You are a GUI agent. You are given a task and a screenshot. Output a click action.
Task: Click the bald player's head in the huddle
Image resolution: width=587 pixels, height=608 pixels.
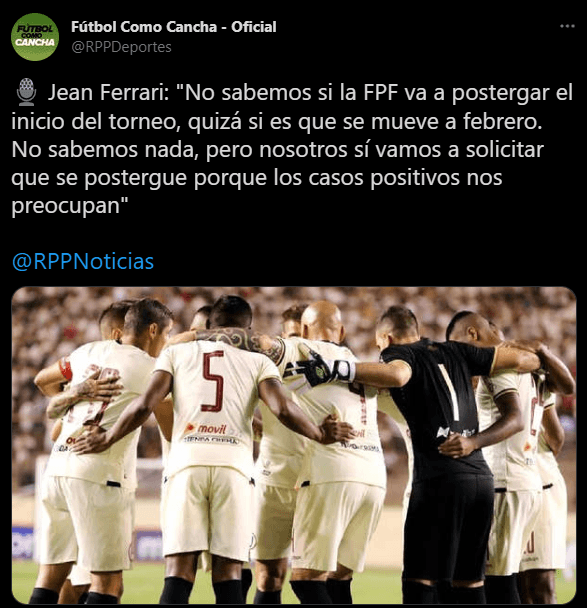[323, 321]
